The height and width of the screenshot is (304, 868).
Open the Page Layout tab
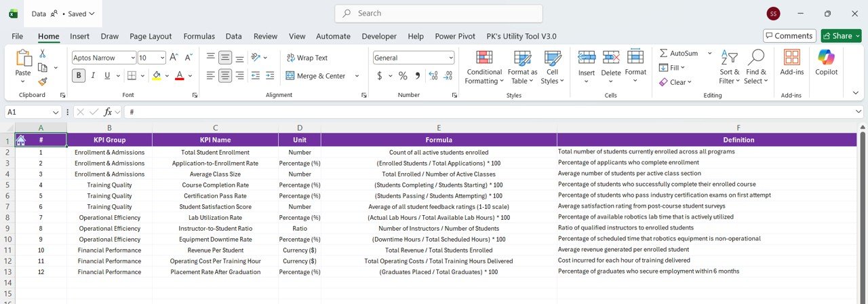(x=151, y=36)
